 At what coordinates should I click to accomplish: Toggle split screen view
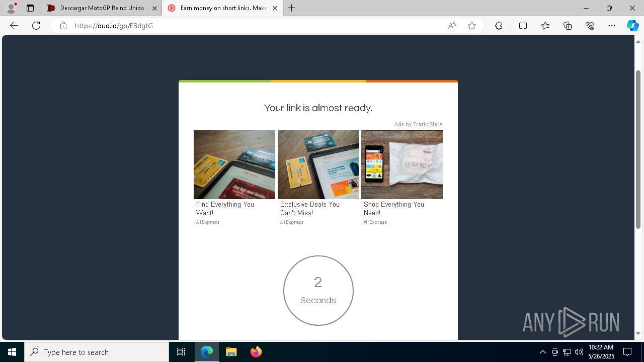(523, 26)
